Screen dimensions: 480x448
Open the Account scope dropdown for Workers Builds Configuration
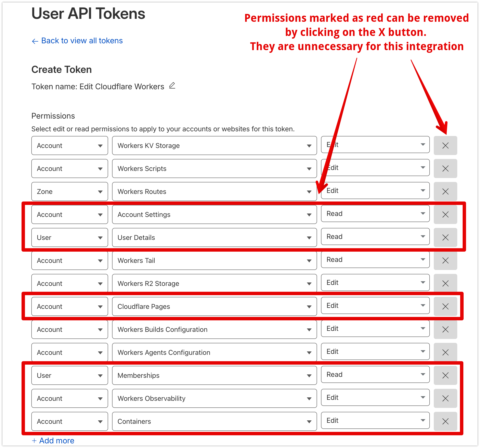pyautogui.click(x=69, y=329)
